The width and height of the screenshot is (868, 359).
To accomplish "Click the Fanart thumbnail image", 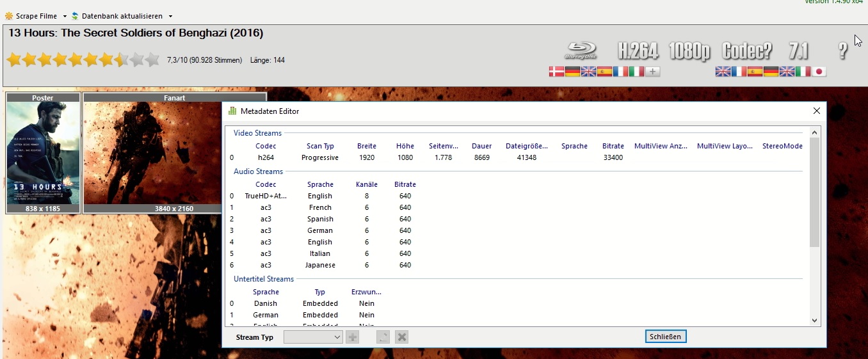I will (174, 153).
